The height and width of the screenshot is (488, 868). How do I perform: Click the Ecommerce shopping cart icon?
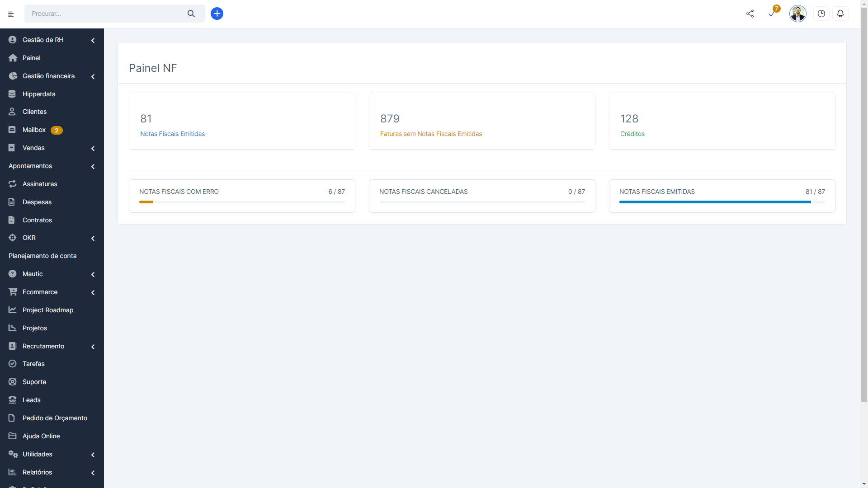pyautogui.click(x=13, y=292)
